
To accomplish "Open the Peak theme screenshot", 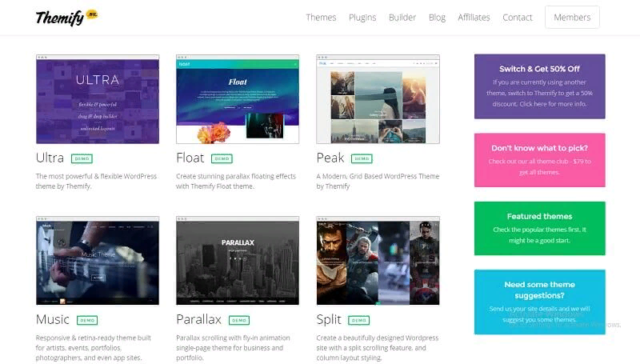I will (378, 99).
